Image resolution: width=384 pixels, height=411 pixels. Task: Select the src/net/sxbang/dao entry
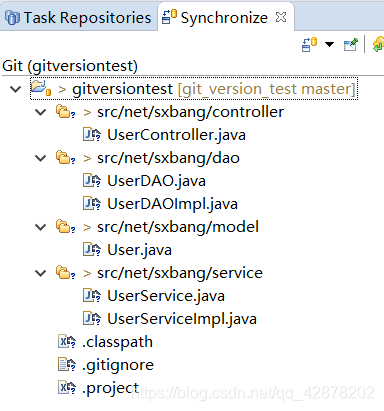(168, 158)
